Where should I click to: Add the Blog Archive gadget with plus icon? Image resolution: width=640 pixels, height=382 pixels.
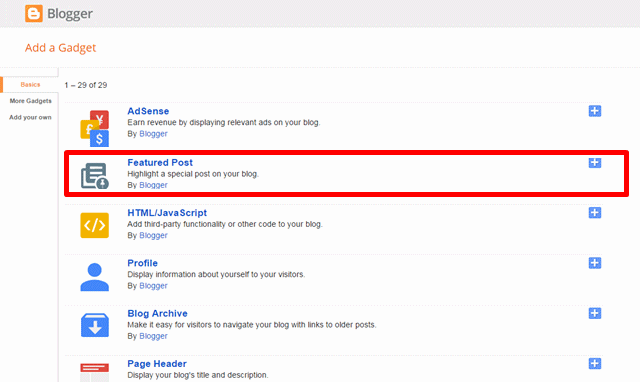[x=595, y=313]
